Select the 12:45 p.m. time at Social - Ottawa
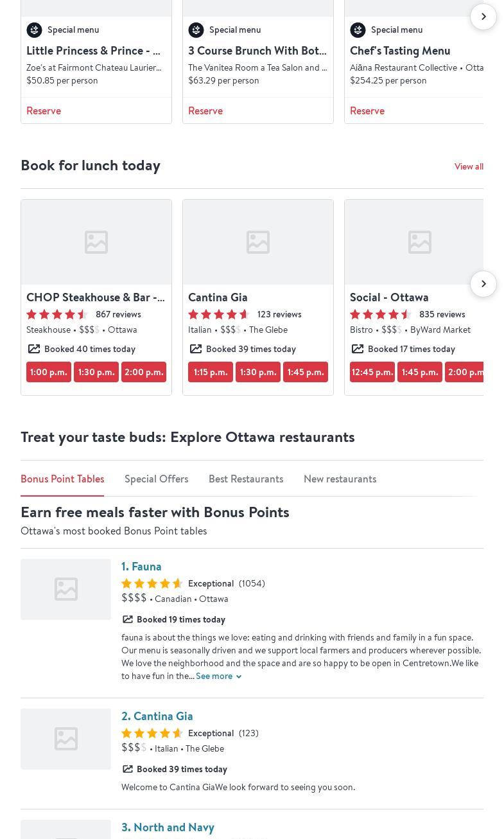504x839 pixels. click(x=372, y=372)
